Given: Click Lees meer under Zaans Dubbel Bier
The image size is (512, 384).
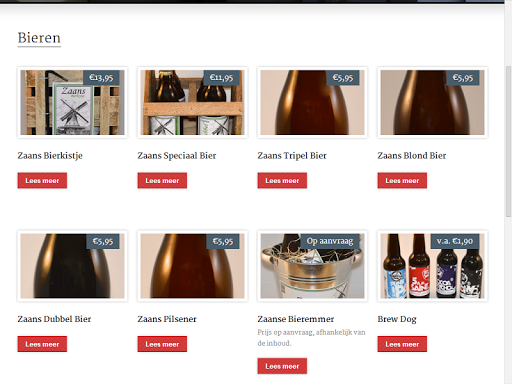Looking at the screenshot, I should coord(42,344).
